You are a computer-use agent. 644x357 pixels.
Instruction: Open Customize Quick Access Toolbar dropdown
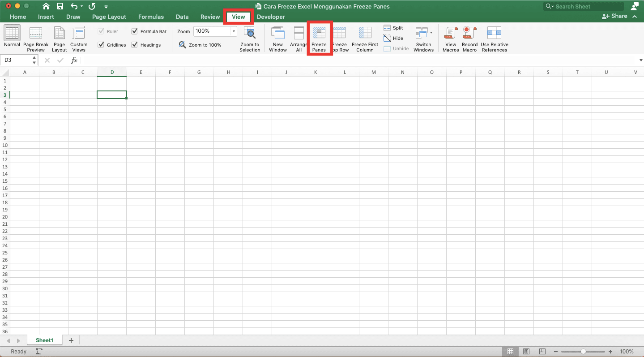(106, 7)
